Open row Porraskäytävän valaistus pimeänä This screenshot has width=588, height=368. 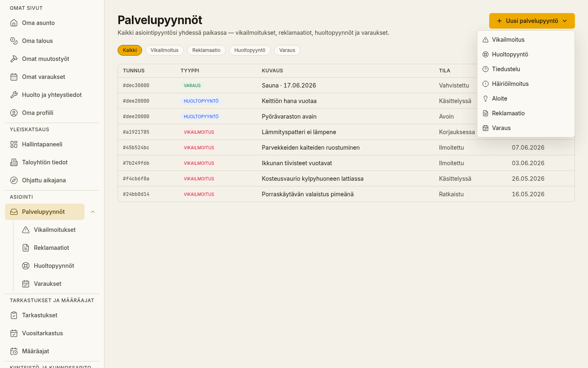coord(346,194)
